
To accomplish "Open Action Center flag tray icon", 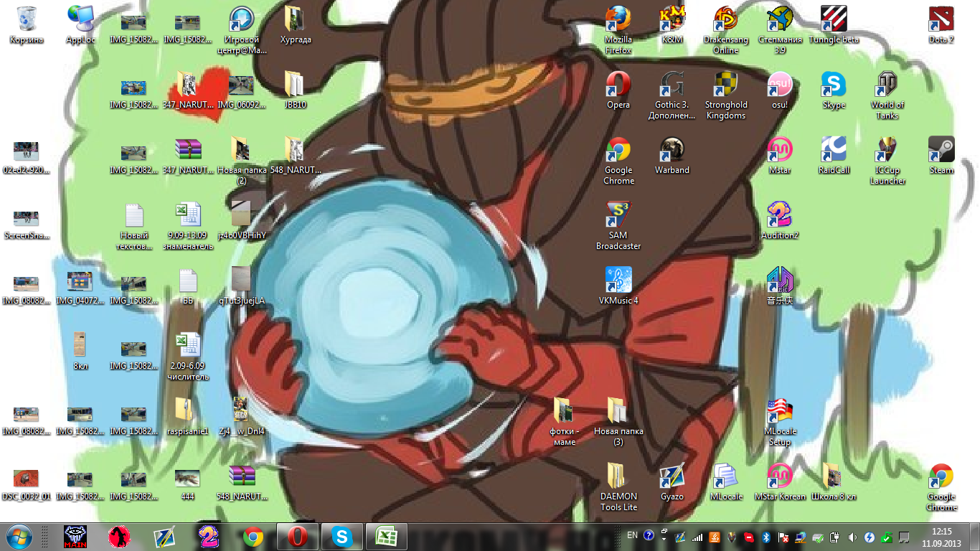I will [783, 537].
